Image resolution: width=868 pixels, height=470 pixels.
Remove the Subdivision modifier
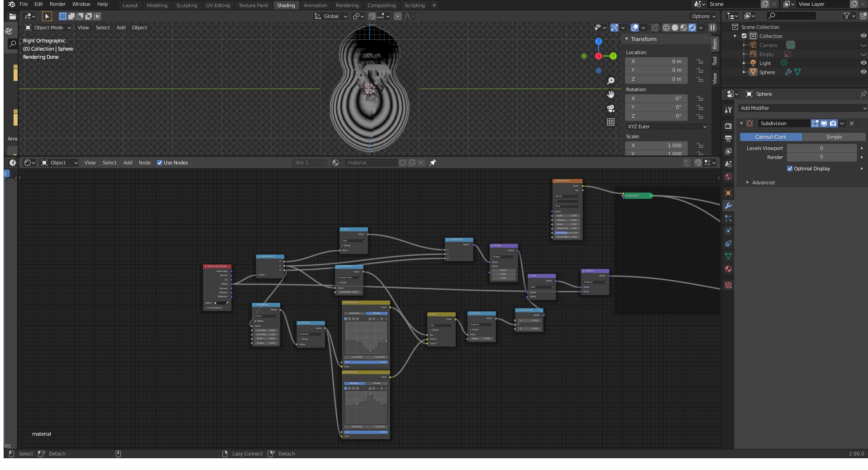tap(852, 123)
